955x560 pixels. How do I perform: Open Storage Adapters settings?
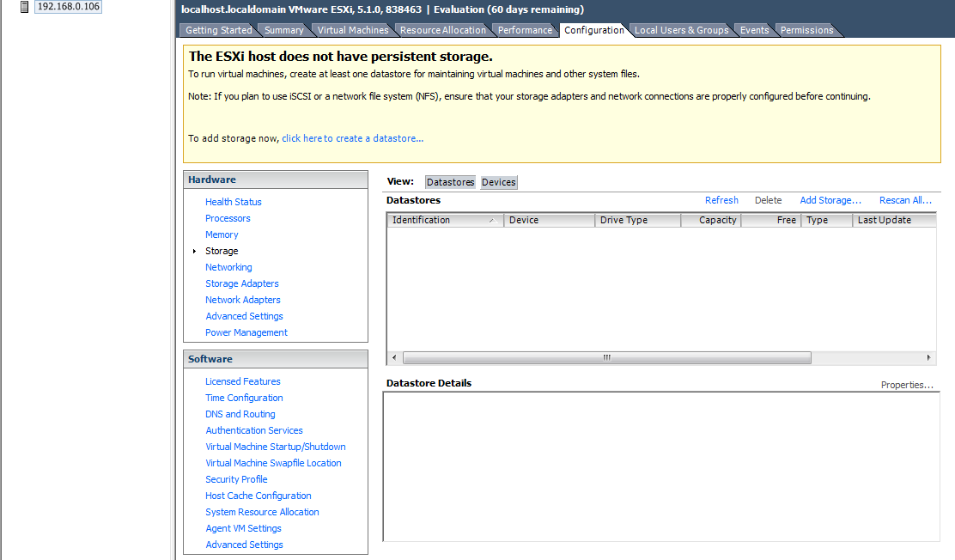(x=242, y=283)
